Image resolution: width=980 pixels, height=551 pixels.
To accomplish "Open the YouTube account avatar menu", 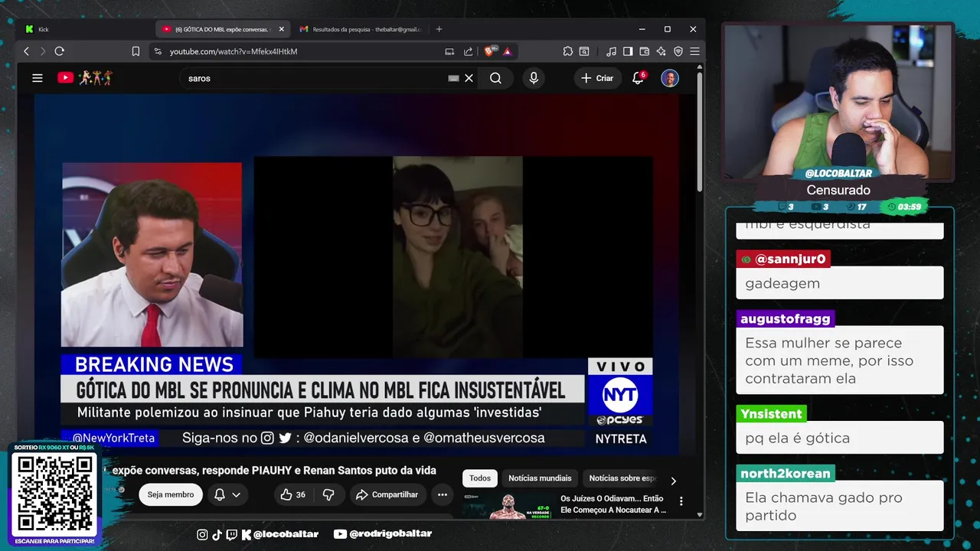I will 670,78.
